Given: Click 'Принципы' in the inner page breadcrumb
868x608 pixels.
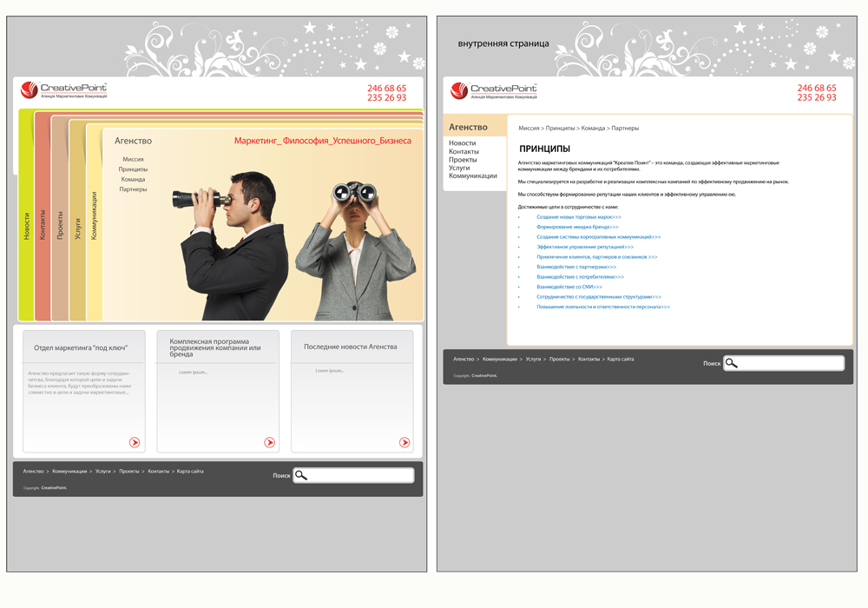Looking at the screenshot, I should pyautogui.click(x=560, y=128).
